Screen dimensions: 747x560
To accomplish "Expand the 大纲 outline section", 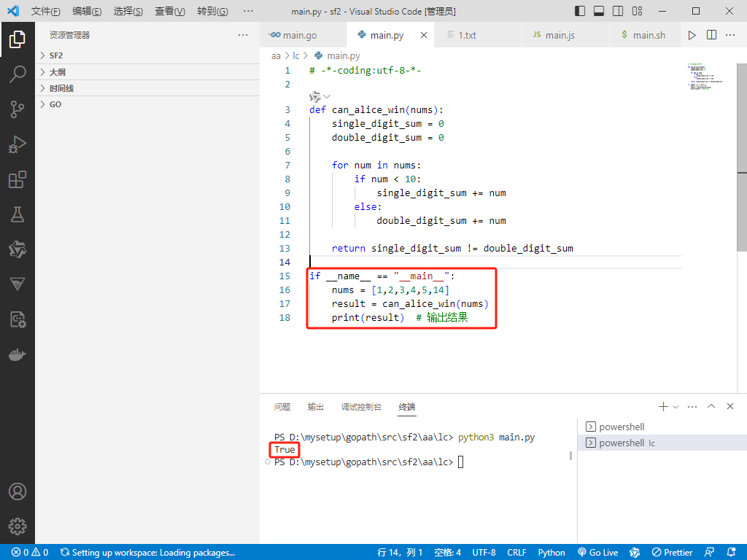I will pyautogui.click(x=147, y=72).
